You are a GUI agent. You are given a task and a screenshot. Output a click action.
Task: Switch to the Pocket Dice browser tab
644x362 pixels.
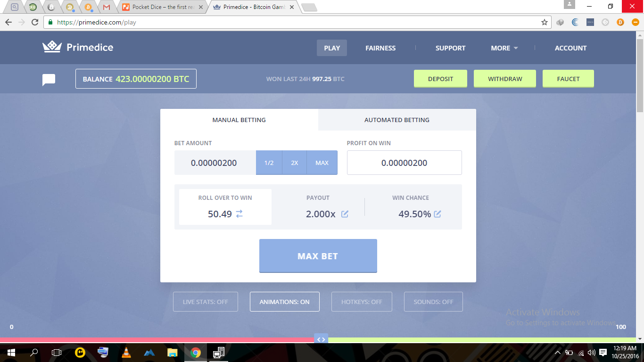coord(163,7)
